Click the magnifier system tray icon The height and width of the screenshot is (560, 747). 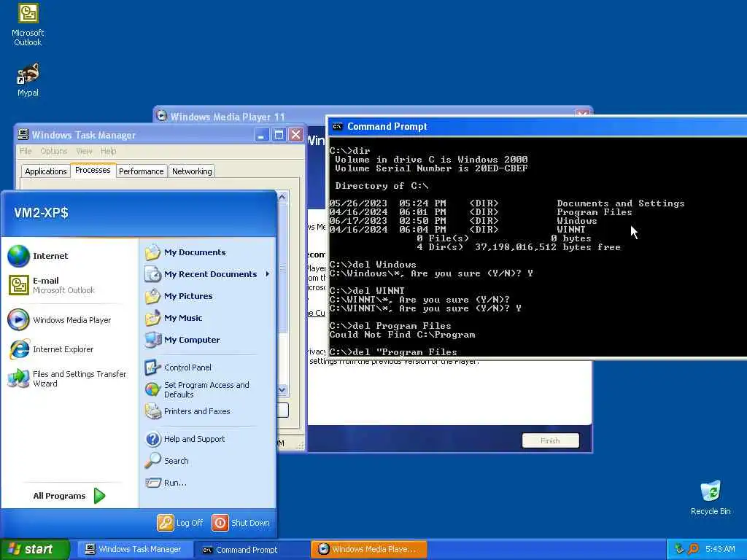coord(693,549)
